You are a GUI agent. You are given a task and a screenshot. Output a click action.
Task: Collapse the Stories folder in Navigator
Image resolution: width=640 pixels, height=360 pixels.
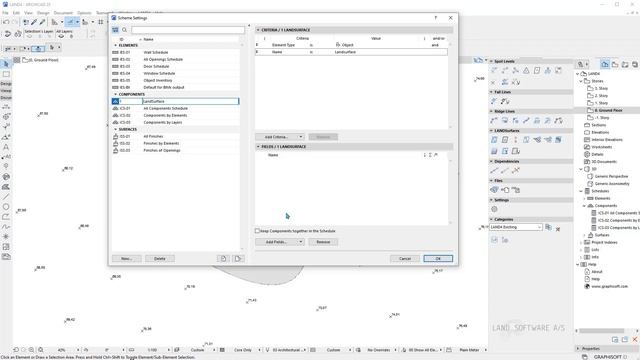coord(581,81)
